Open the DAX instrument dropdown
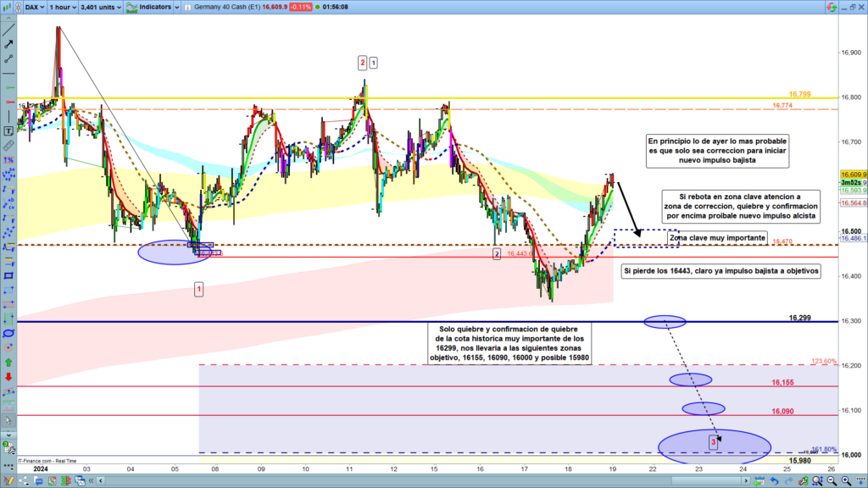The image size is (868, 488). pyautogui.click(x=33, y=7)
